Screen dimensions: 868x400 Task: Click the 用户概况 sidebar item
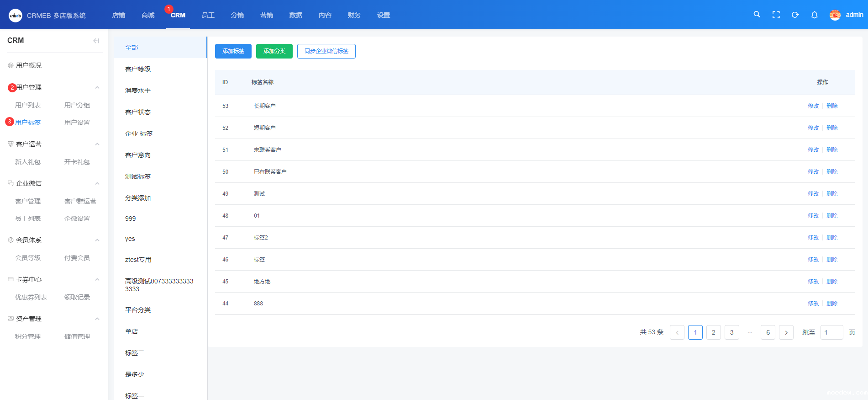click(x=28, y=65)
